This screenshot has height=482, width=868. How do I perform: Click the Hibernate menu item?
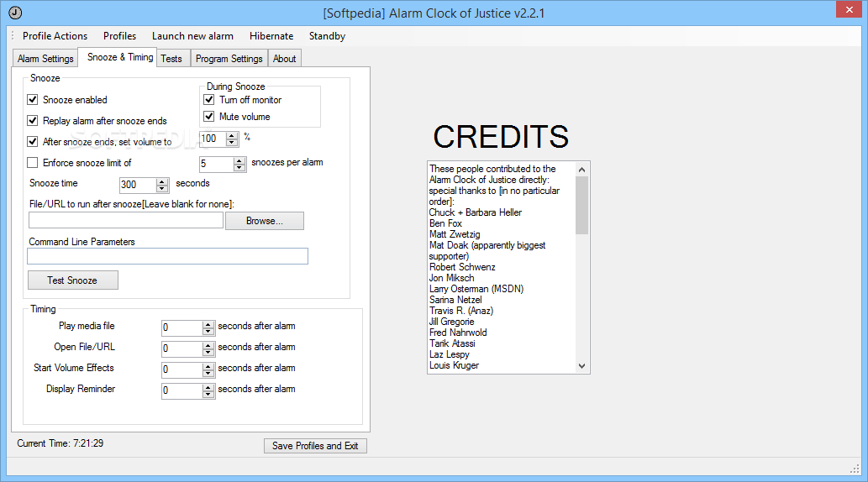point(271,36)
